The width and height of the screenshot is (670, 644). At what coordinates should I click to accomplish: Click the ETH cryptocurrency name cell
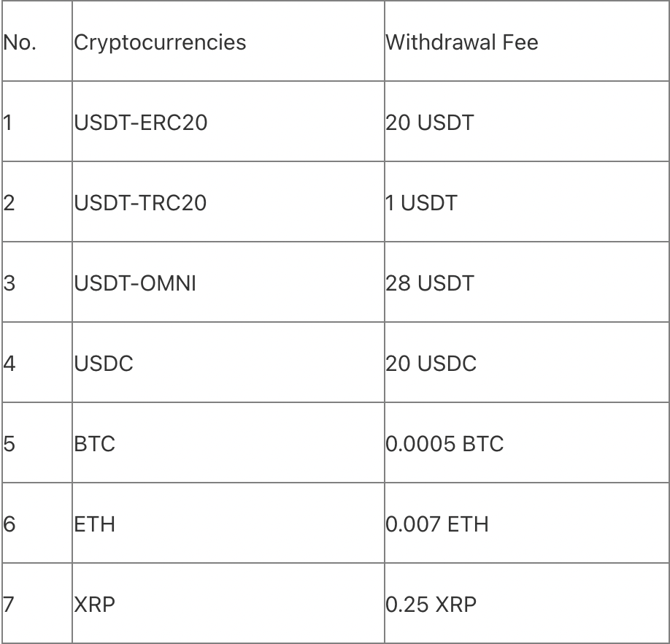pyautogui.click(x=95, y=524)
